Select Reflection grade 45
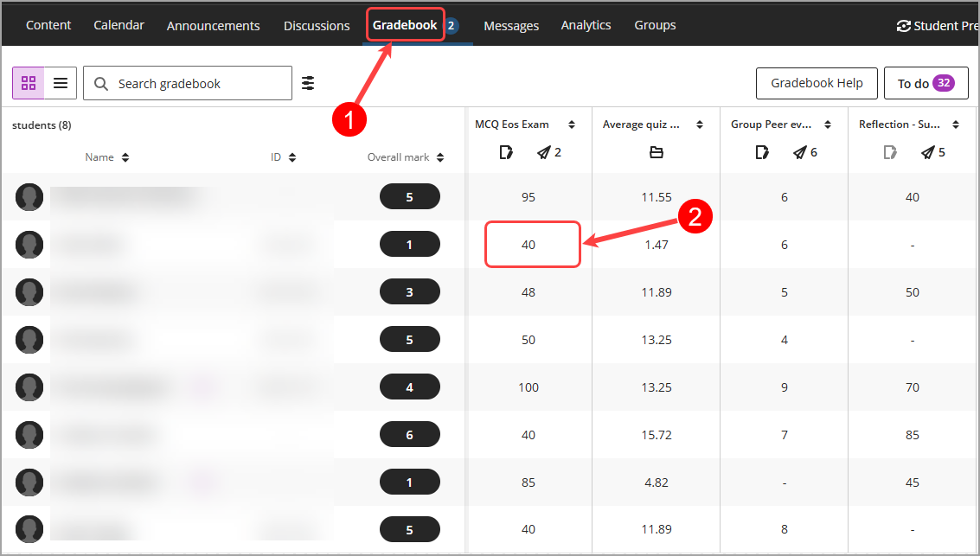 (x=913, y=482)
